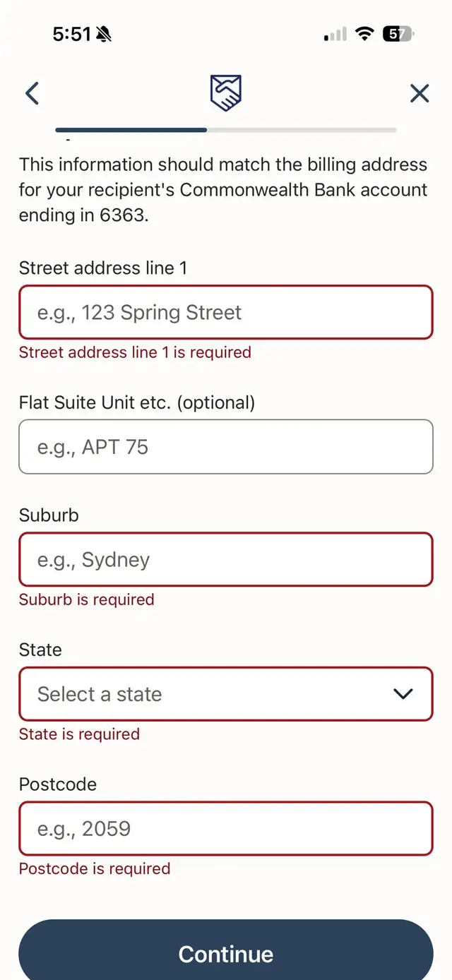Tap the "Suburb is required" error text

86,599
